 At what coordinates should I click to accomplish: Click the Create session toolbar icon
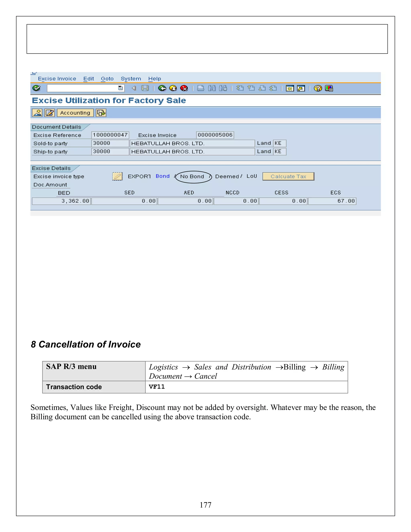tap(290, 88)
